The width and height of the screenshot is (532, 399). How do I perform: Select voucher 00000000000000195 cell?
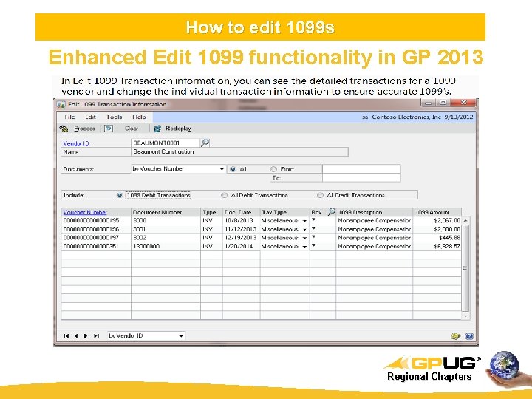pyautogui.click(x=96, y=220)
